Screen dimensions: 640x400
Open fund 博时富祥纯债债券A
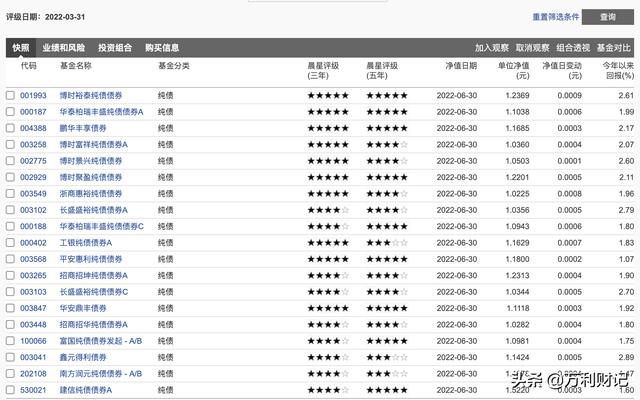[93, 144]
